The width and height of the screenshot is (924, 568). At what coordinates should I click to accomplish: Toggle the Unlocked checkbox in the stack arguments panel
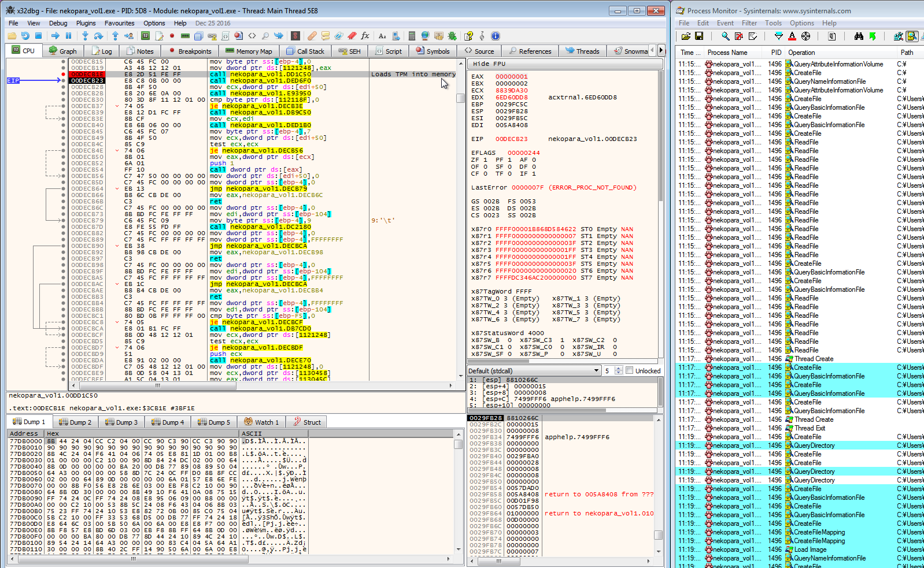coord(630,370)
